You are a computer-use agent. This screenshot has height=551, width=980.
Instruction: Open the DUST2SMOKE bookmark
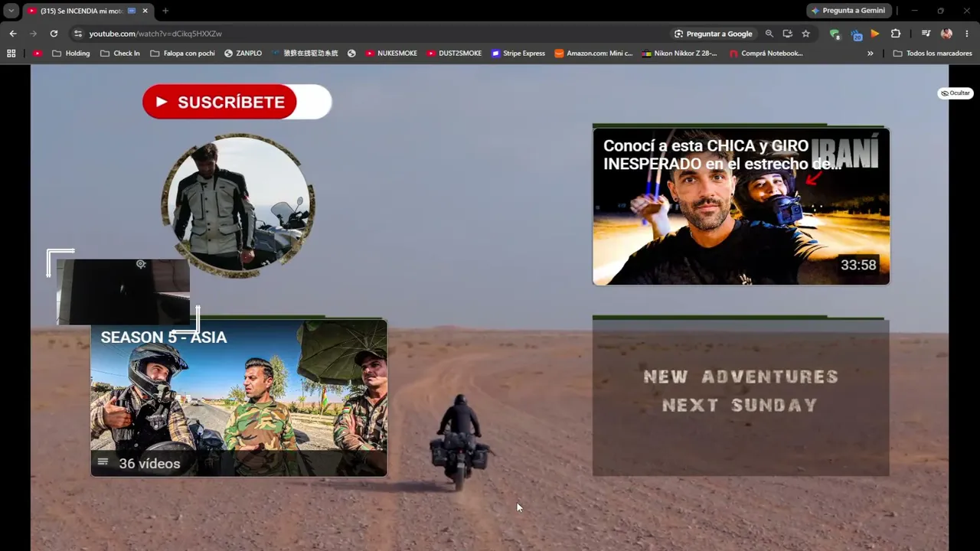pyautogui.click(x=454, y=54)
